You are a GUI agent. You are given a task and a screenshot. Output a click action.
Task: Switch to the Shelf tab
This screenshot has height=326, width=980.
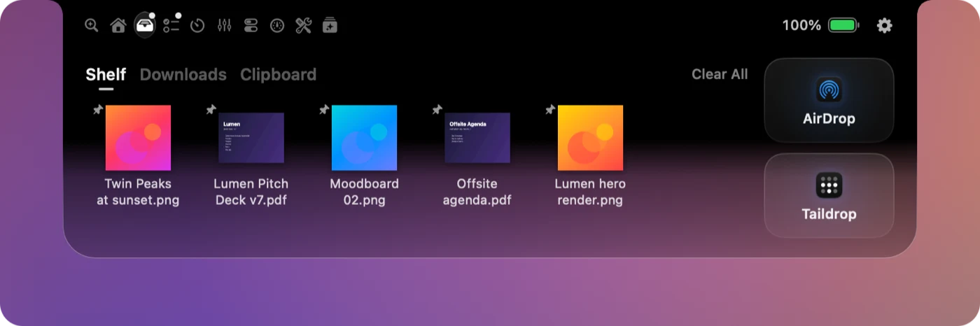(106, 74)
